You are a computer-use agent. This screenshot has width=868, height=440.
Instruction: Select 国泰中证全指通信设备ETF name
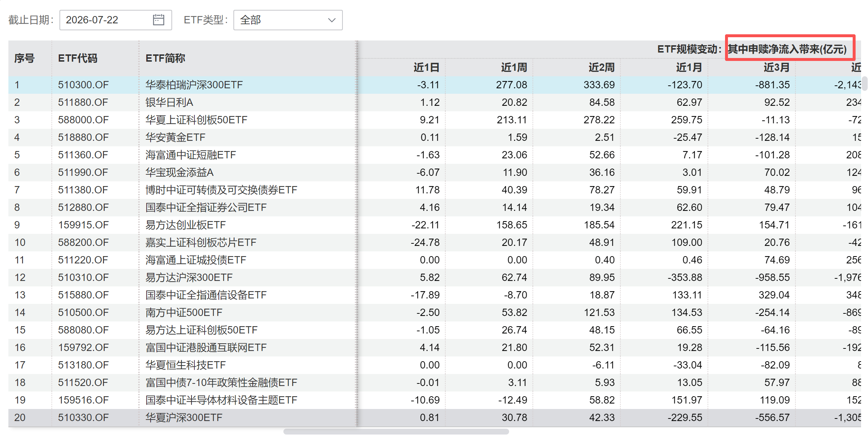(x=206, y=295)
